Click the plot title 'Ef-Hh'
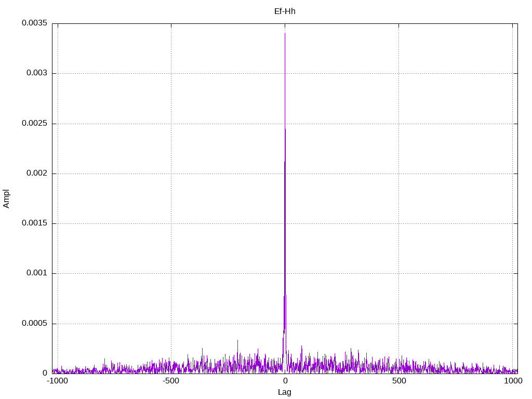Screen dimensions: 532x399 click(285, 11)
